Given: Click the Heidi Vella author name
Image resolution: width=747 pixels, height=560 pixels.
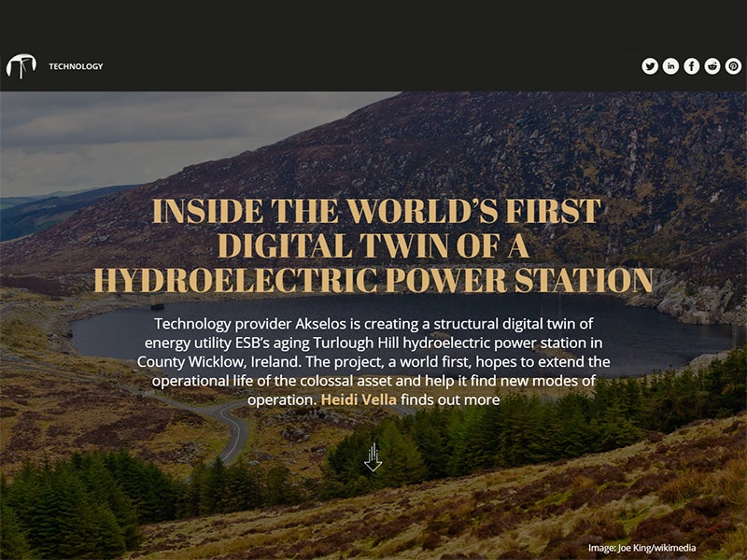Looking at the screenshot, I should click(x=359, y=399).
